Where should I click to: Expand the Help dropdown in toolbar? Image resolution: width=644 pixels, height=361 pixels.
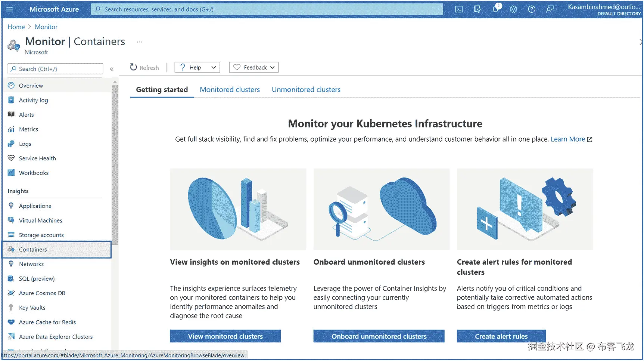pyautogui.click(x=197, y=67)
